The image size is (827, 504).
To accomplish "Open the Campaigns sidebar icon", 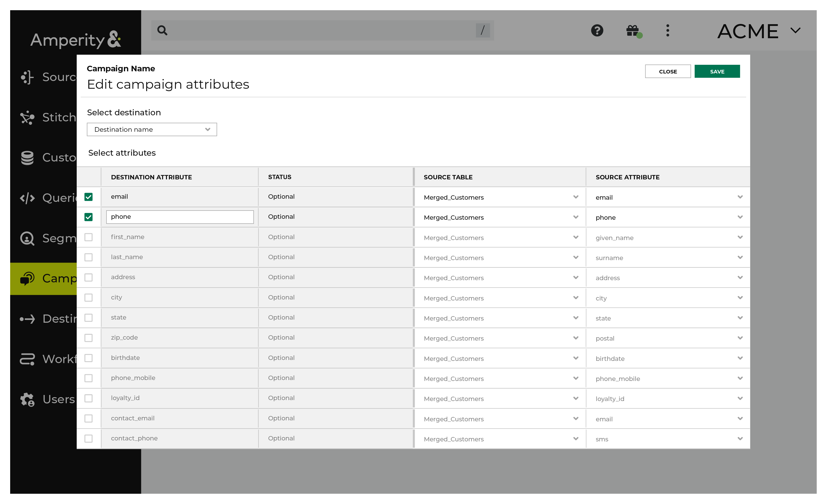I will click(27, 278).
